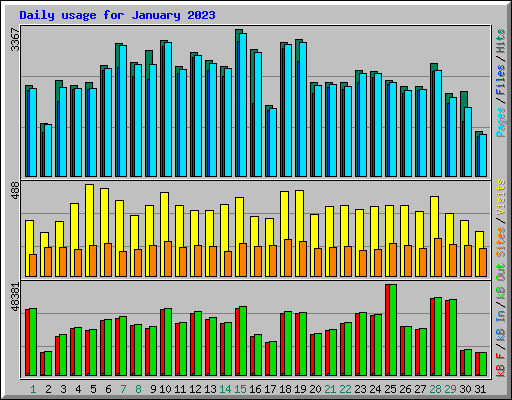
Task: Click the 'Daily usage for January 2023' title
Action: click(117, 15)
